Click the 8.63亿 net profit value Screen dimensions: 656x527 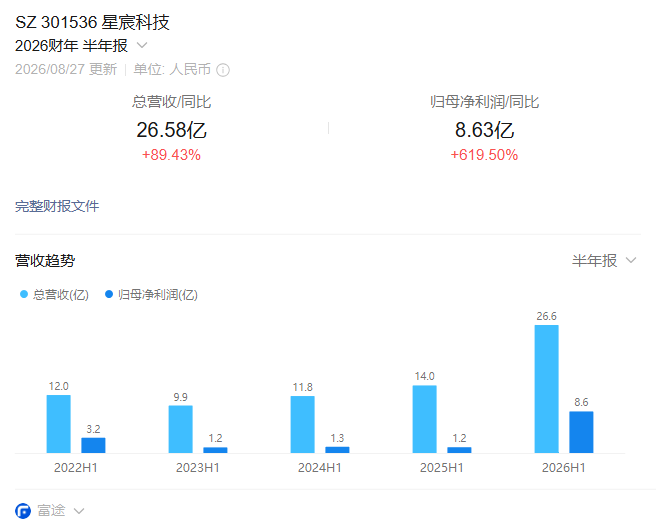click(x=484, y=130)
